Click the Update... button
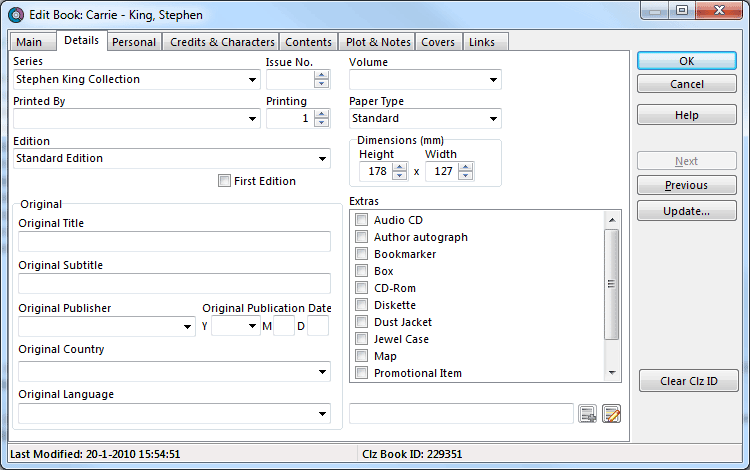This screenshot has height=470, width=750. [686, 211]
